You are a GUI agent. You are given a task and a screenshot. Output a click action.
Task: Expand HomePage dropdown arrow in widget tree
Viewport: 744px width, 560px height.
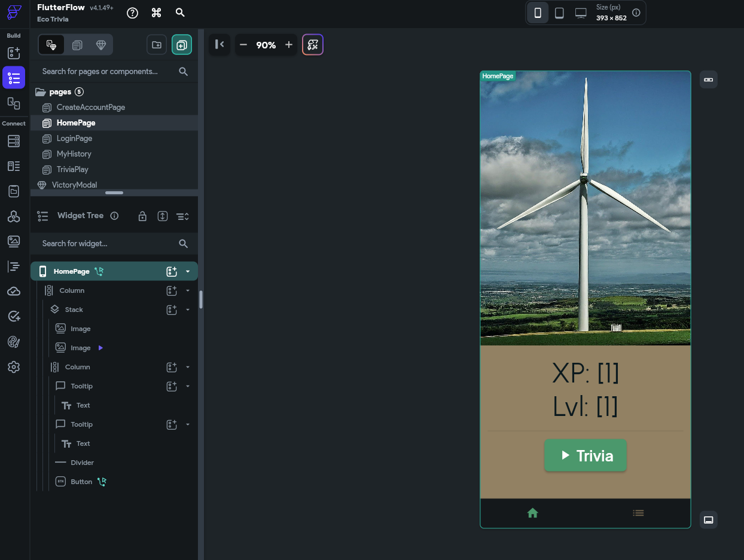(x=188, y=271)
